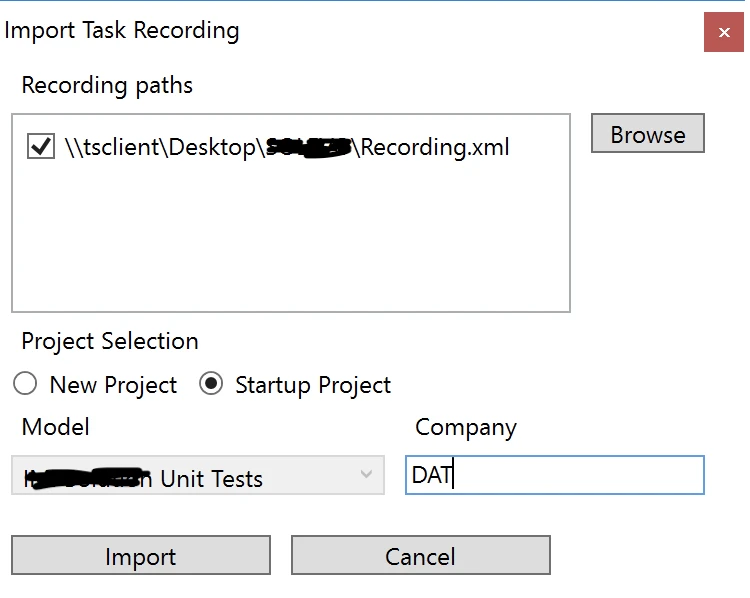Click the DAT text in Company box
Image resolution: width=750 pixels, height=598 pixels.
click(x=431, y=475)
